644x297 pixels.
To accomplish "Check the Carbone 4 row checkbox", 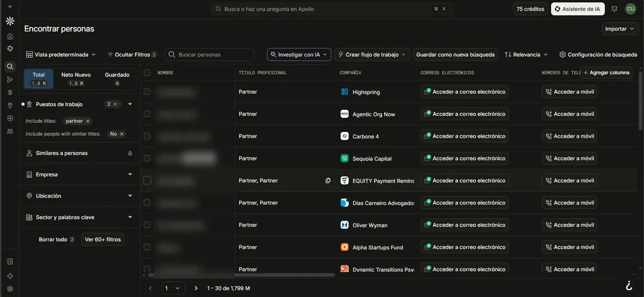I will (147, 136).
